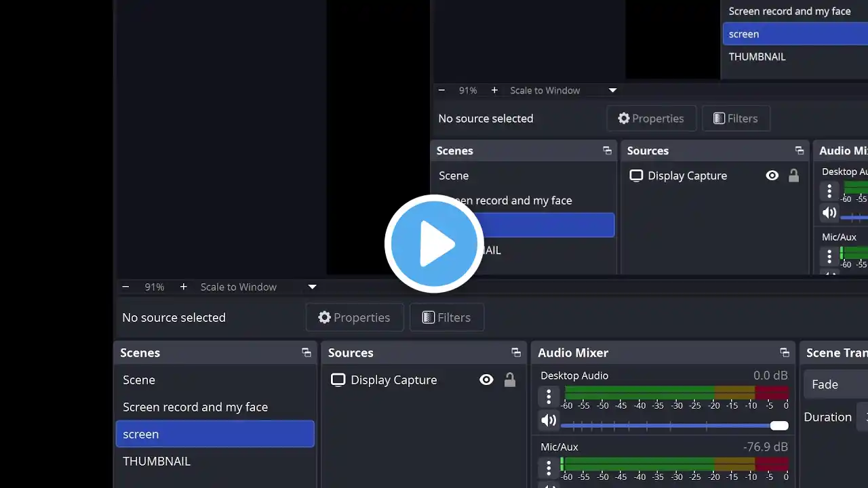The height and width of the screenshot is (488, 868).
Task: Zoom in with the plus button in main OBS window
Action: point(183,287)
